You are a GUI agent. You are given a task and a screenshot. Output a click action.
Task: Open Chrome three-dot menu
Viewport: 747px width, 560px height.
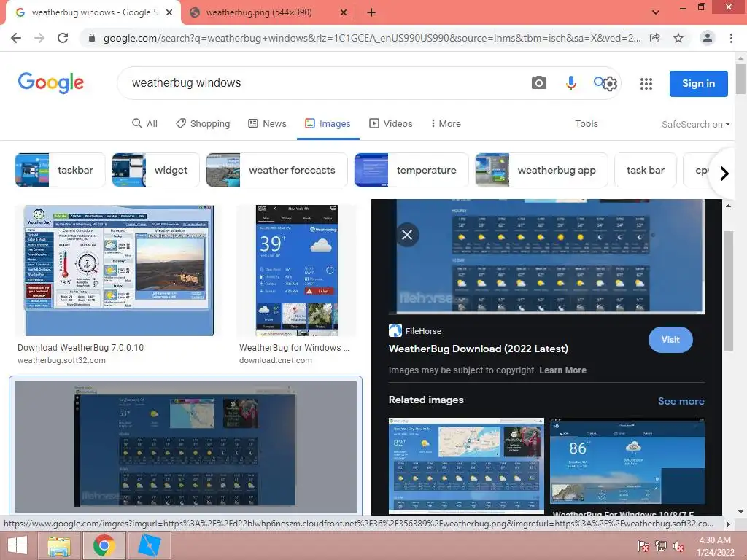tap(731, 38)
